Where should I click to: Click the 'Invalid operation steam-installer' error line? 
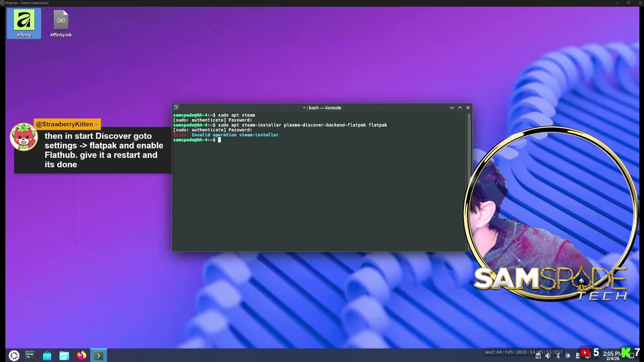point(225,135)
